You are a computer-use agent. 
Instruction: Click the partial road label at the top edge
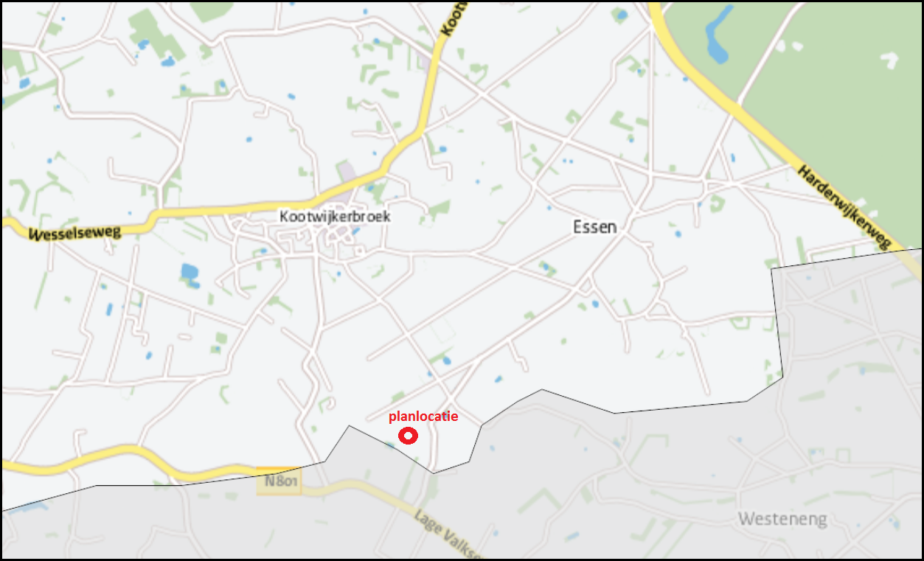(x=455, y=19)
